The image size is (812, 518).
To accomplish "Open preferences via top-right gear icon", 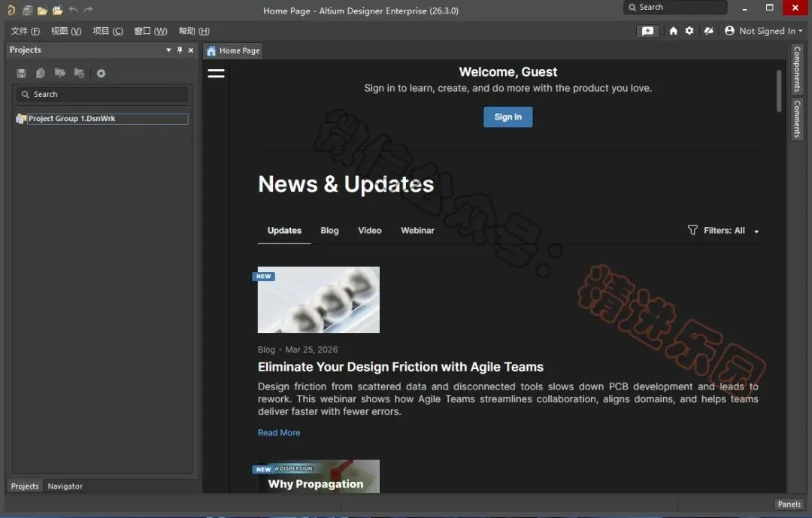I will pyautogui.click(x=689, y=31).
